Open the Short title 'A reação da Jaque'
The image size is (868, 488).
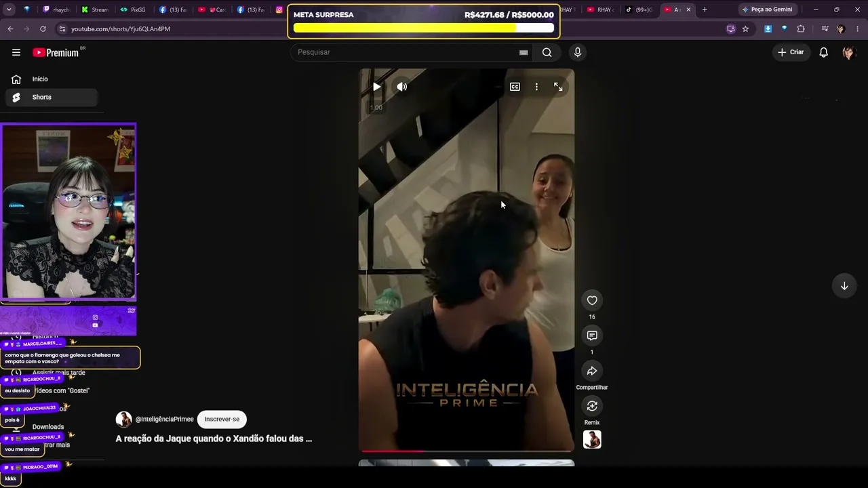tap(214, 439)
